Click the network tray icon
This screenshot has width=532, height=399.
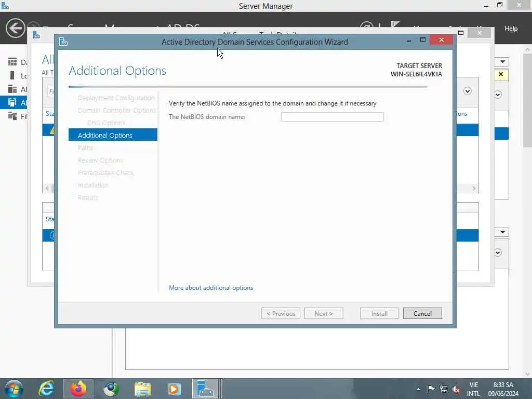point(444,389)
